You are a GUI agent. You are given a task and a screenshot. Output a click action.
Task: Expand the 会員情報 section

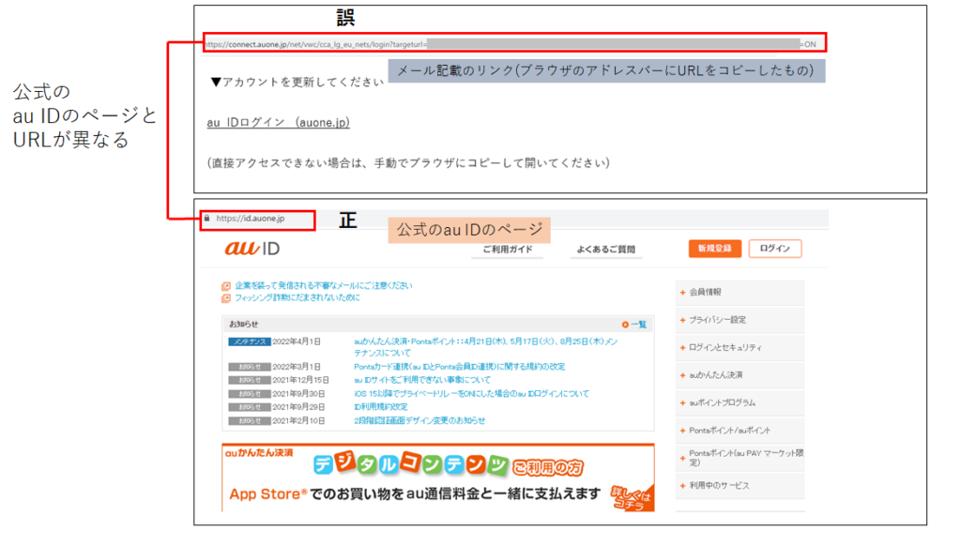point(740,293)
